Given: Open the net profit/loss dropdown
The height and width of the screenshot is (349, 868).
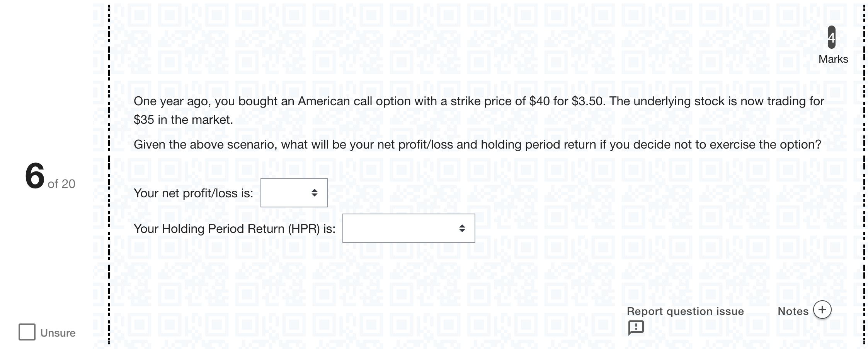Looking at the screenshot, I should click(294, 193).
